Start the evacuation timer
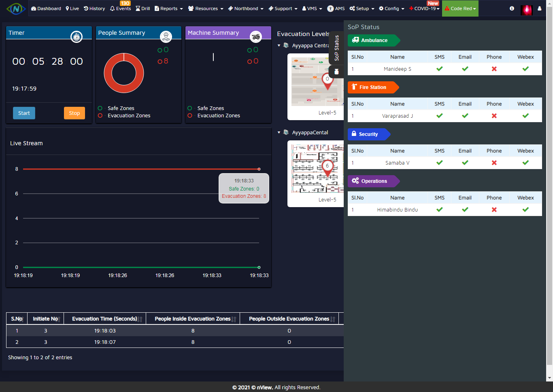The image size is (553, 392). (x=24, y=113)
